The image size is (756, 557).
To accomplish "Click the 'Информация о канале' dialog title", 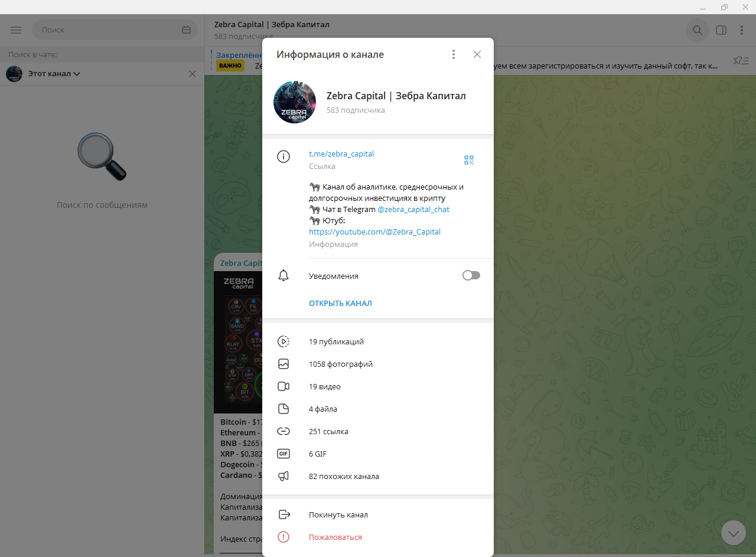I will 330,54.
